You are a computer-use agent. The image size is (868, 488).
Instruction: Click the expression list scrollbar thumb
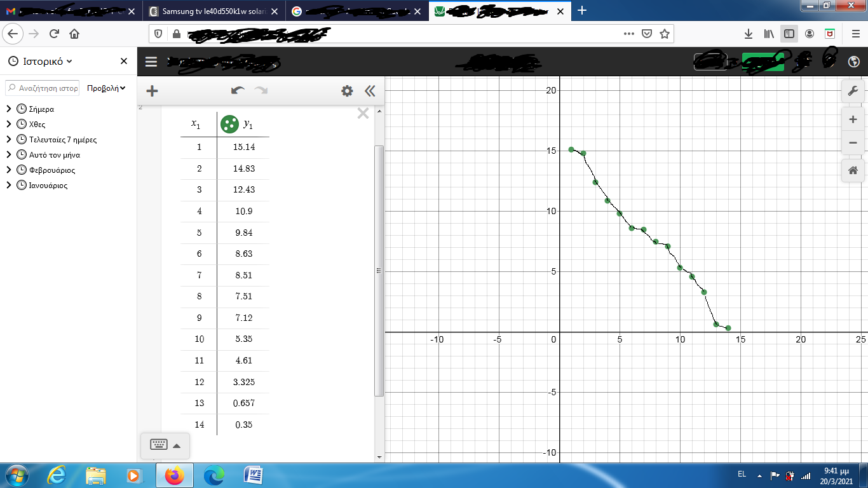click(379, 271)
